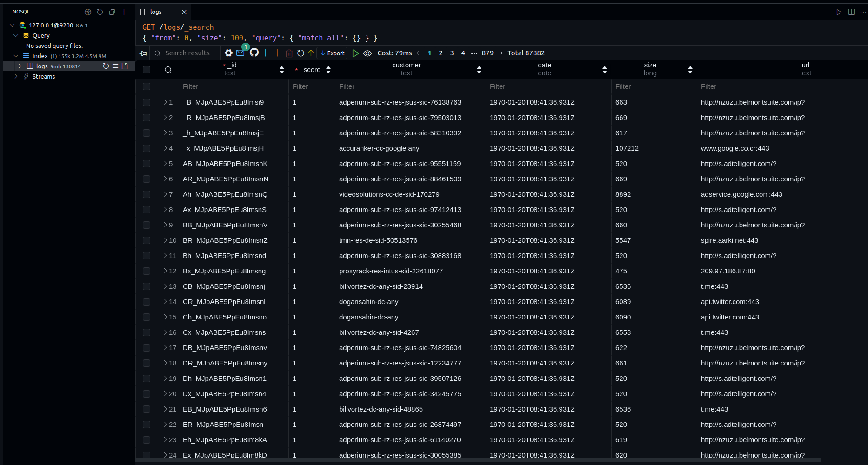Click the pagination ellipsis to skip pages
868x465 pixels.
[474, 53]
